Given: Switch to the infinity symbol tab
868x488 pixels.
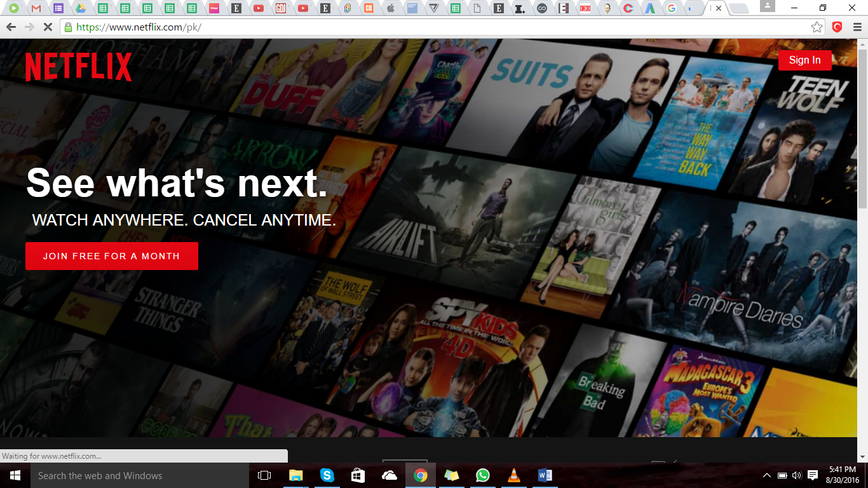Looking at the screenshot, I should [541, 8].
